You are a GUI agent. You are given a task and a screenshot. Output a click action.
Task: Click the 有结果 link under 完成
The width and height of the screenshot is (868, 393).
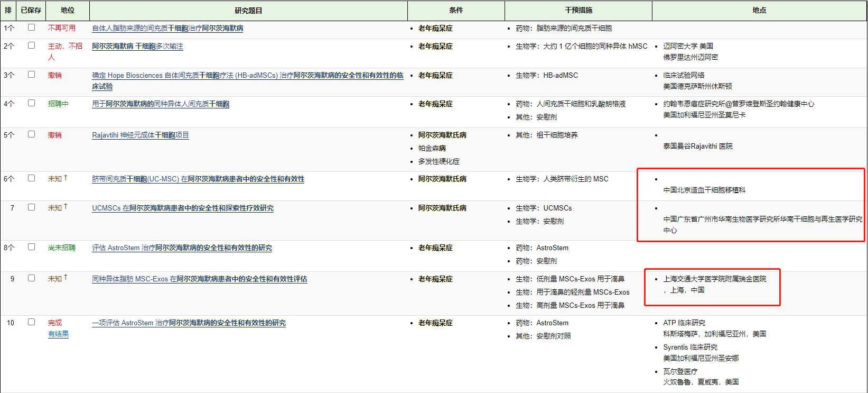point(58,334)
